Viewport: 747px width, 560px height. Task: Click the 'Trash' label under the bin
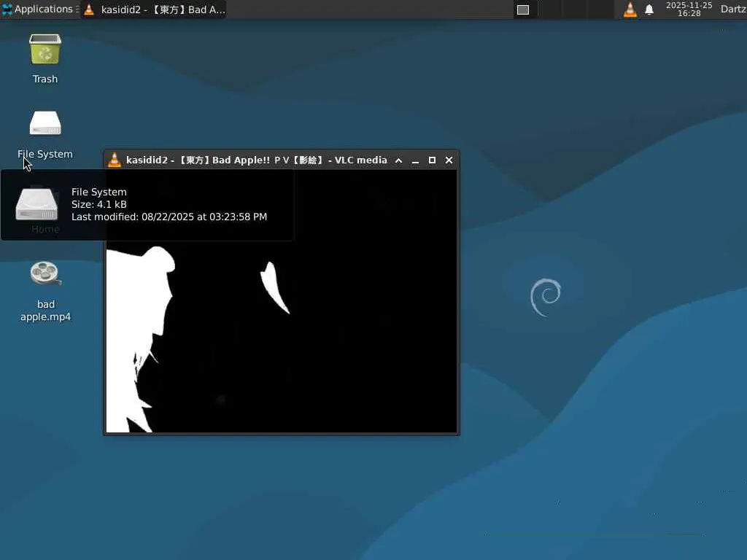pyautogui.click(x=45, y=79)
